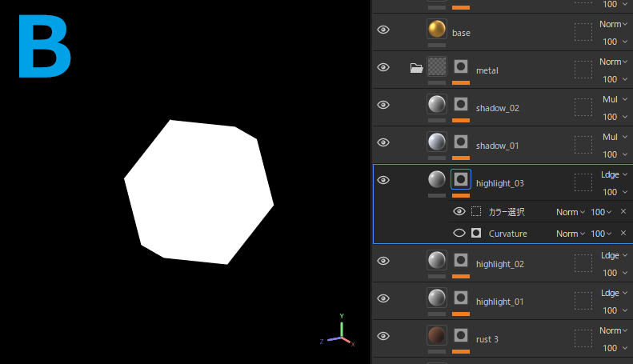The width and height of the screenshot is (633, 364).
Task: Click the highlight_03 selected mask icon
Action: (461, 180)
